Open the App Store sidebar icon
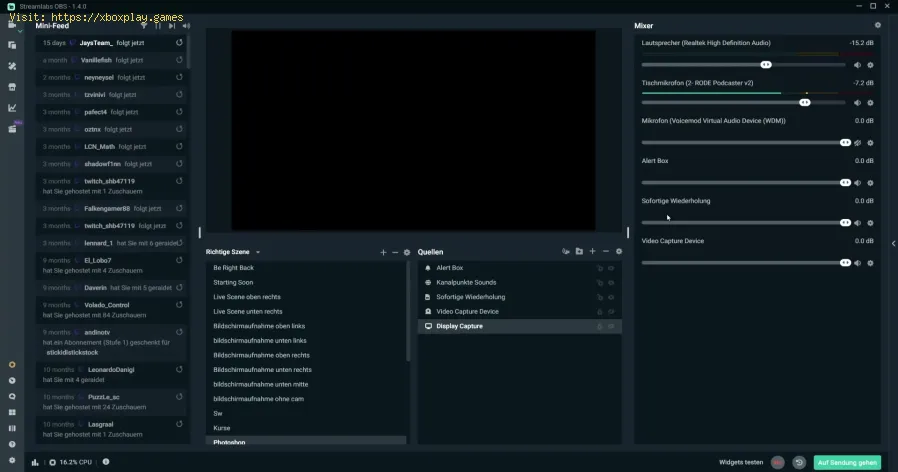 click(x=12, y=87)
